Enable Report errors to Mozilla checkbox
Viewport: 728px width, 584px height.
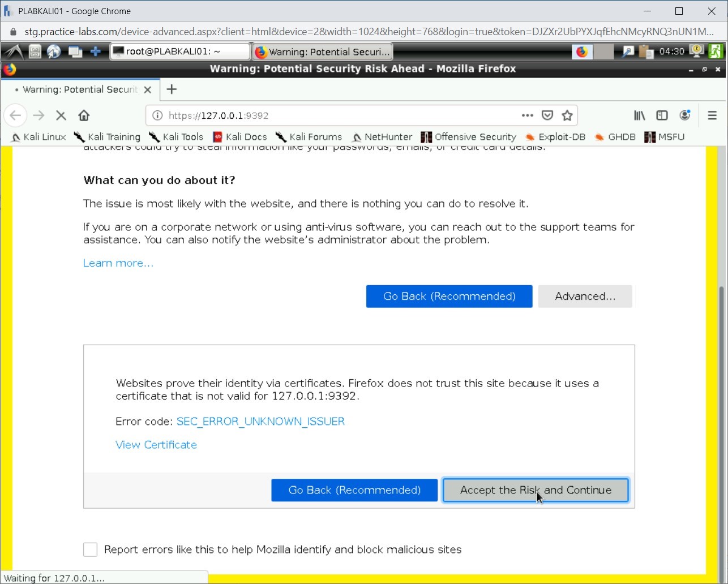[91, 549]
